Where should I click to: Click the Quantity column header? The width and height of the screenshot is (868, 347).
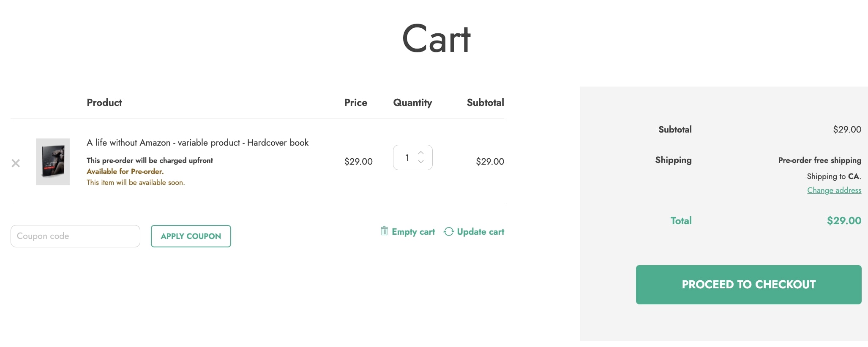(x=412, y=103)
